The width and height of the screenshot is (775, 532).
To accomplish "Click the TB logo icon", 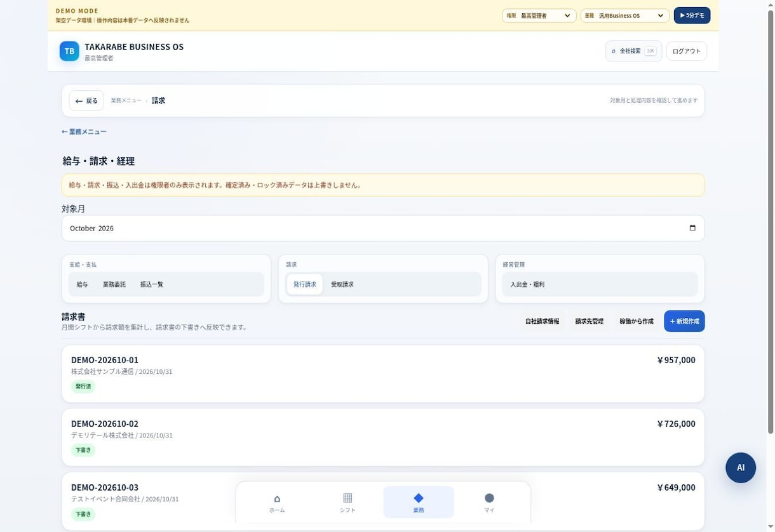I will point(69,51).
